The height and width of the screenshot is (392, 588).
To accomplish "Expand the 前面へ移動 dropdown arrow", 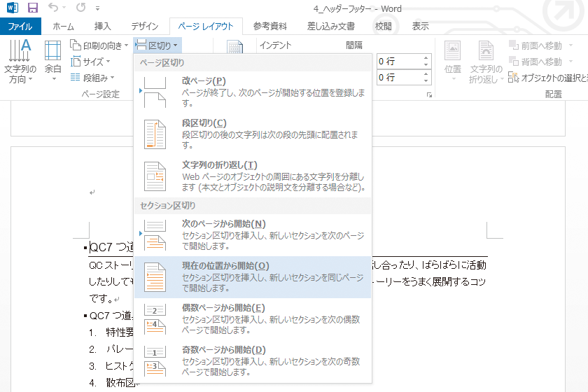I will (570, 45).
